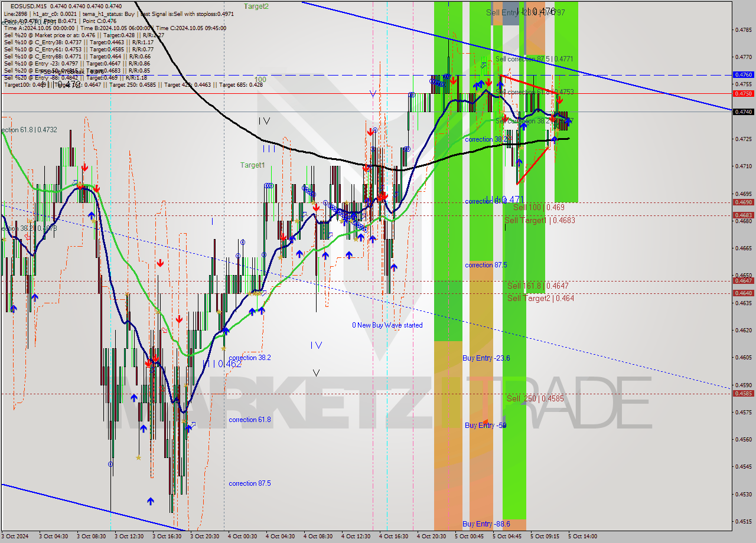
Task: Select the 0.4585 level price tag
Action: pos(743,393)
